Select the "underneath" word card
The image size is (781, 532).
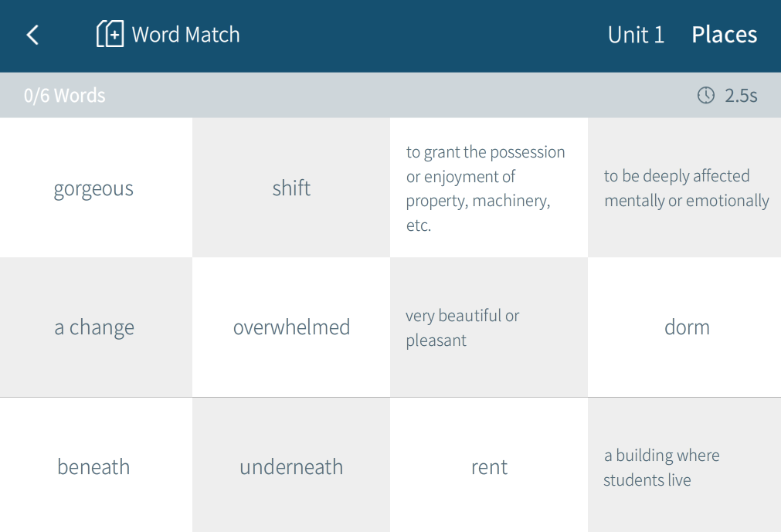point(291,466)
